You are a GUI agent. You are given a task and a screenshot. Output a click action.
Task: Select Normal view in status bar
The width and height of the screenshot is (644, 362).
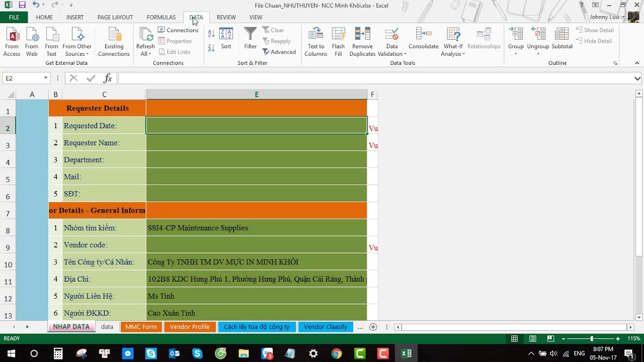click(514, 339)
